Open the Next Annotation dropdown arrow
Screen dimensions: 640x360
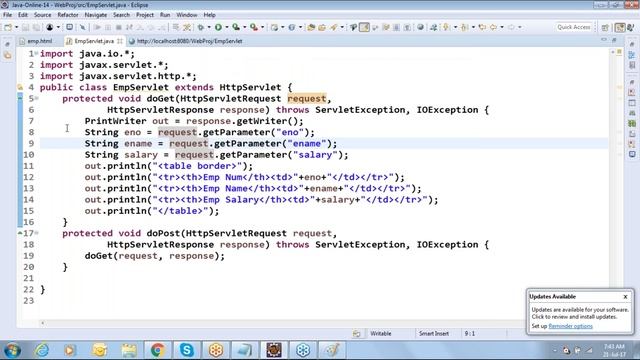click(455, 27)
